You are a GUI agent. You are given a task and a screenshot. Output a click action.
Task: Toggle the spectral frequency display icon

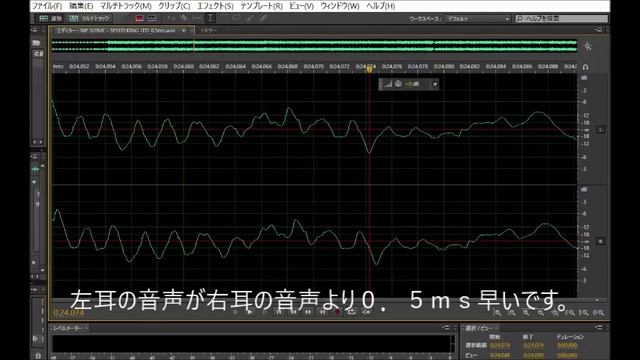[139, 18]
